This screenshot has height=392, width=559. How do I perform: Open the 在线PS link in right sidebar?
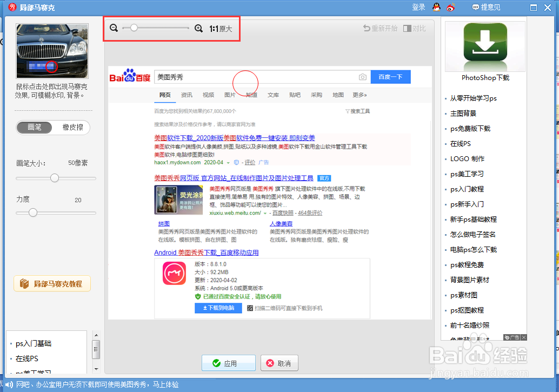click(460, 144)
